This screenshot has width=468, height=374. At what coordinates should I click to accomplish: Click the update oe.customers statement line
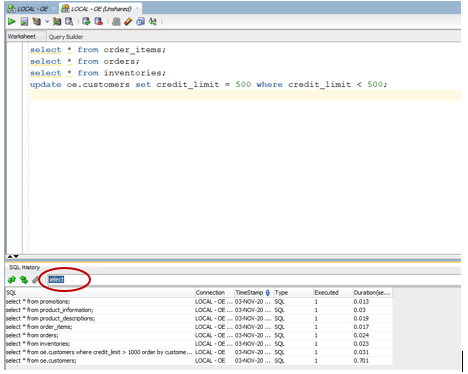[x=208, y=84]
